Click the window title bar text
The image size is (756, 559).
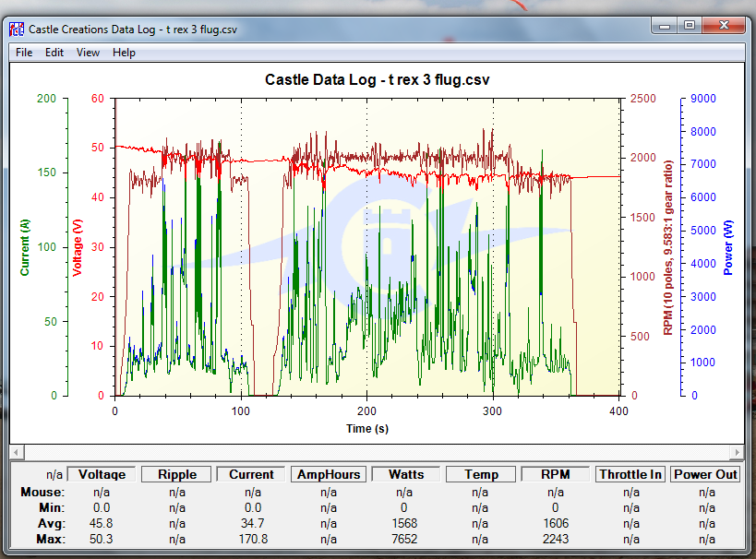pyautogui.click(x=133, y=30)
